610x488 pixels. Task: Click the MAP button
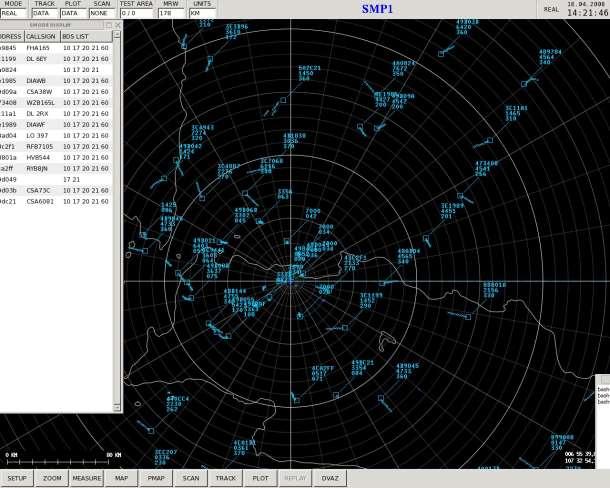(x=121, y=478)
